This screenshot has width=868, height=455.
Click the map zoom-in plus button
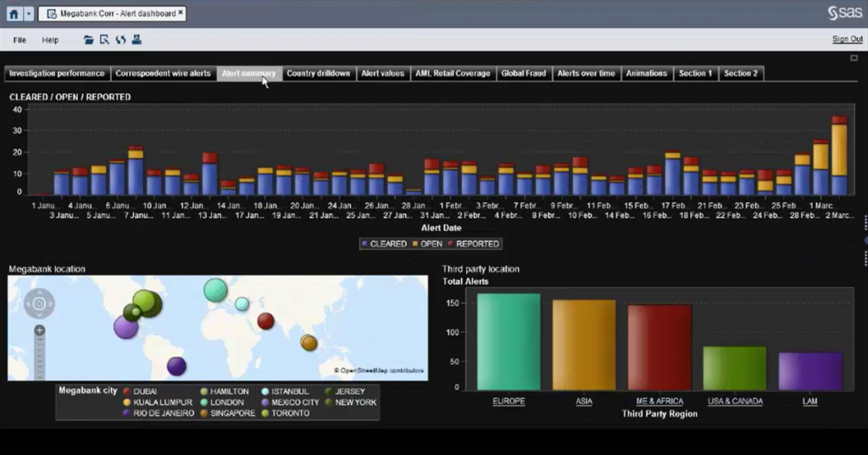39,330
